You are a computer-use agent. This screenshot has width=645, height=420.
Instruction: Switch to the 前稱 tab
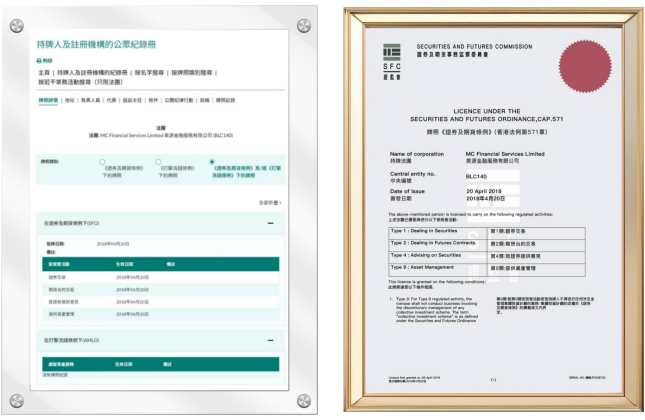(x=204, y=100)
